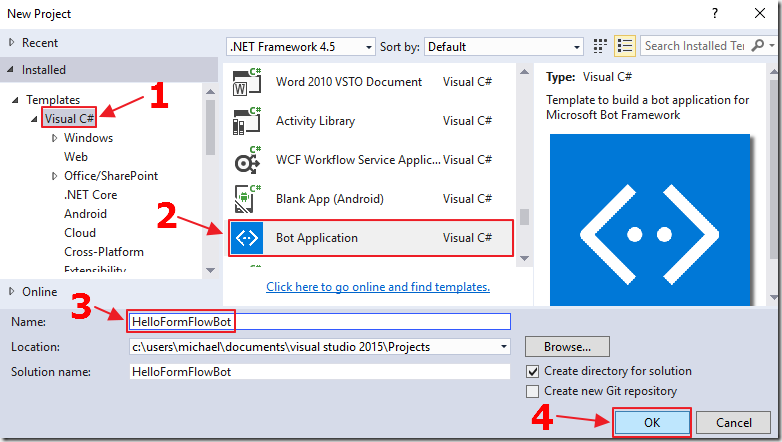The image size is (782, 442).
Task: Click the Activity Library template icon
Action: tap(247, 121)
